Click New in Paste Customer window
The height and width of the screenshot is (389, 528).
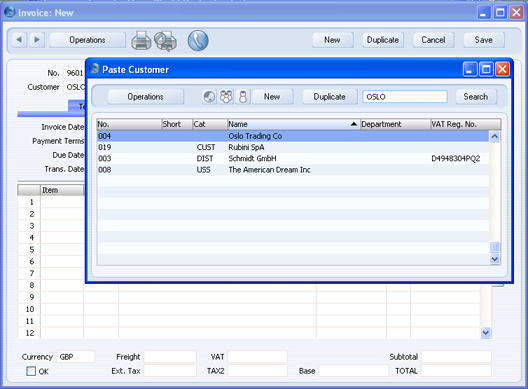click(x=272, y=97)
